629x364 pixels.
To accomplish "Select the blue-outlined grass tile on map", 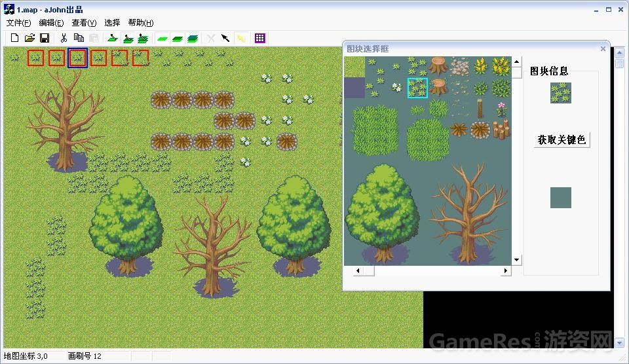I will tap(77, 58).
